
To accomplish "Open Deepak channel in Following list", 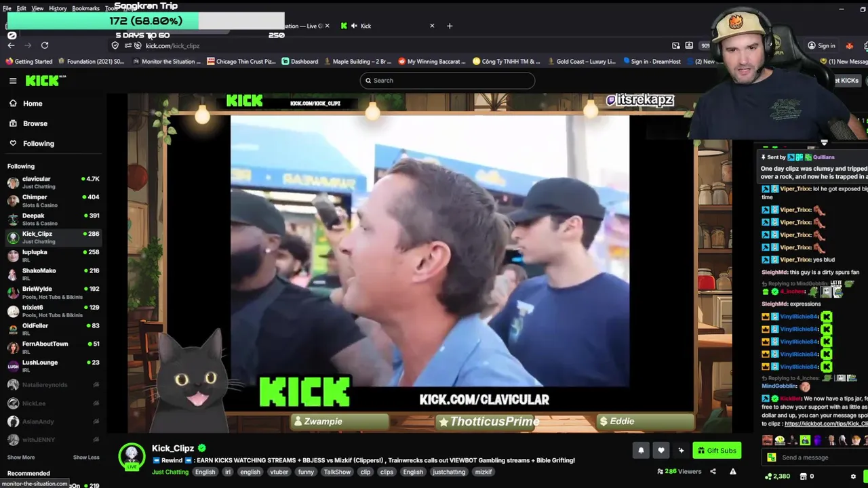I will (53, 218).
